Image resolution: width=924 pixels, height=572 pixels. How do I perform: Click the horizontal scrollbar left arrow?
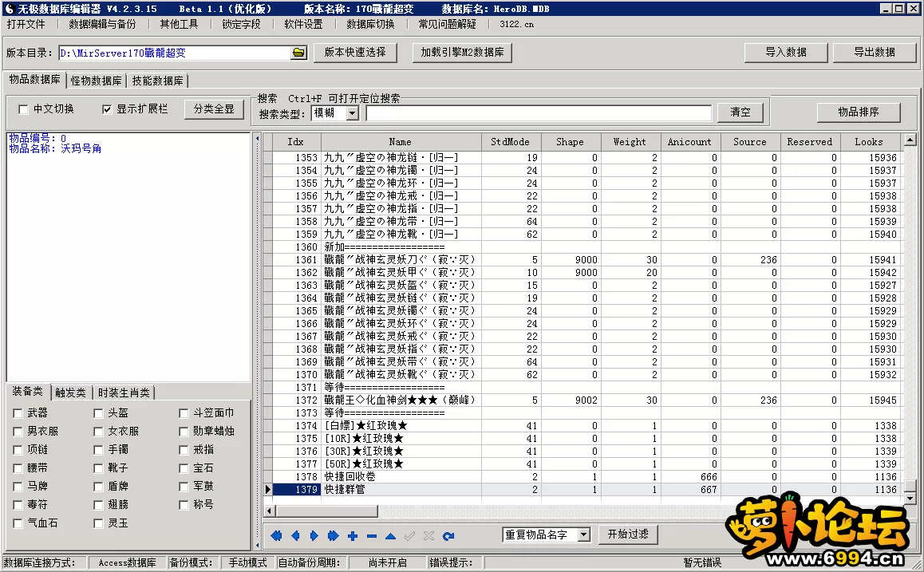pos(270,511)
